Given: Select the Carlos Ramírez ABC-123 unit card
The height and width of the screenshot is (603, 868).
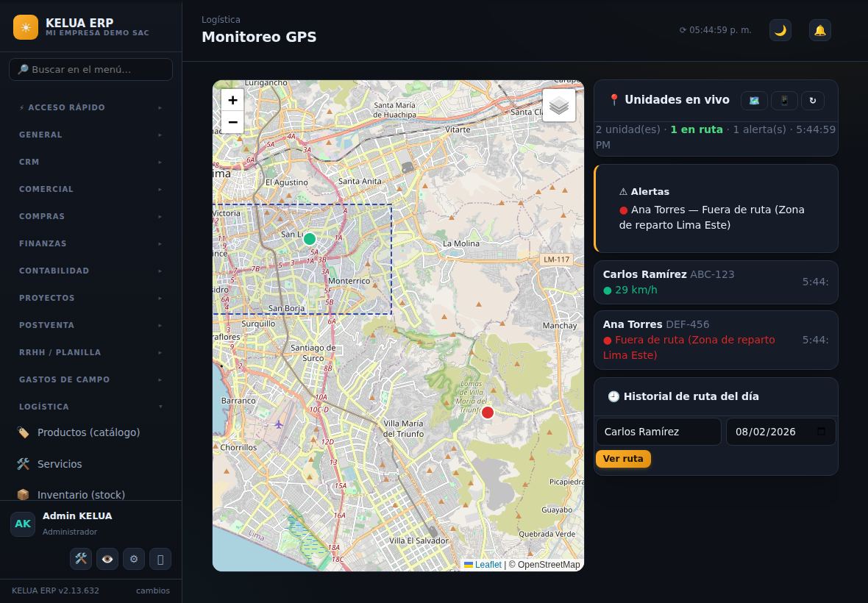Looking at the screenshot, I should [716, 282].
